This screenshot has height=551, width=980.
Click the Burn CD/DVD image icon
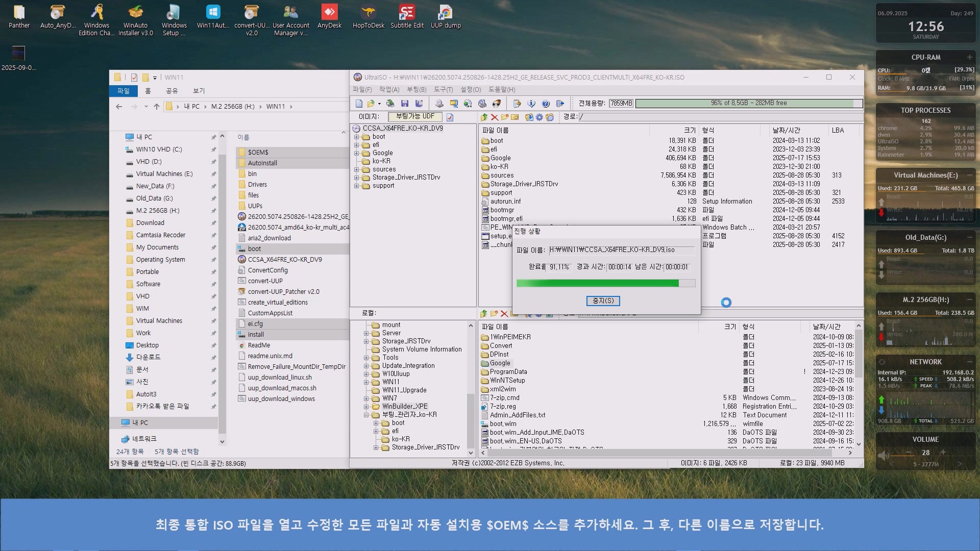(497, 104)
